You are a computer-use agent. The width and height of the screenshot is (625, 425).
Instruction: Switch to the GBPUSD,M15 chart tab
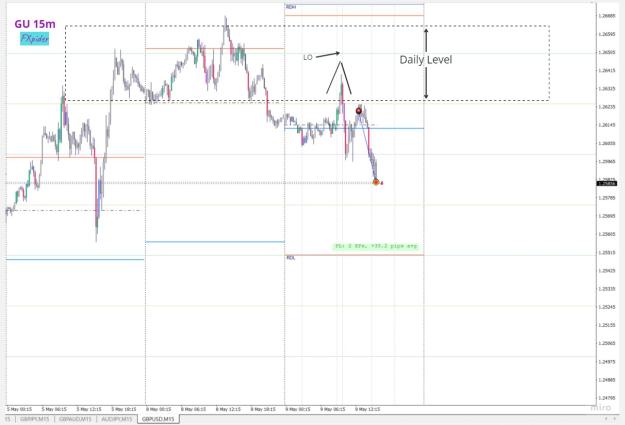click(x=158, y=419)
